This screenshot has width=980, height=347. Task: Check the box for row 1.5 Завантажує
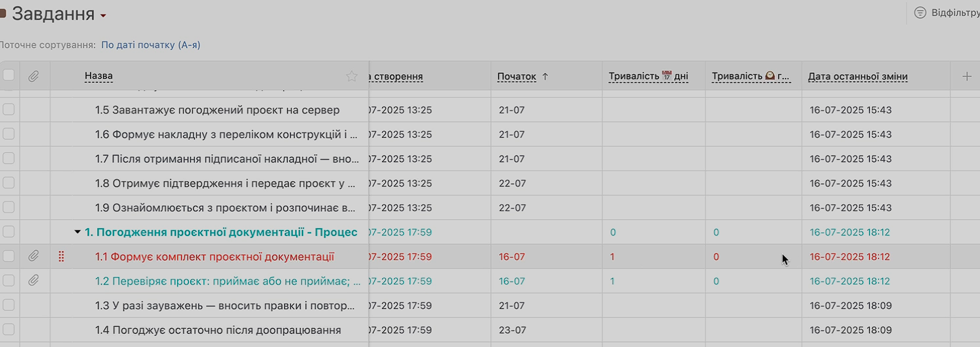click(9, 110)
